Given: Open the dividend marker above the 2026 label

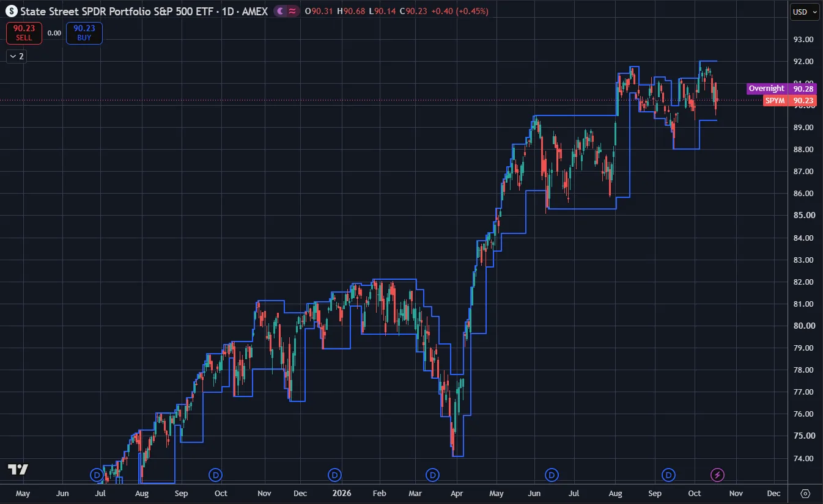Looking at the screenshot, I should tap(334, 475).
